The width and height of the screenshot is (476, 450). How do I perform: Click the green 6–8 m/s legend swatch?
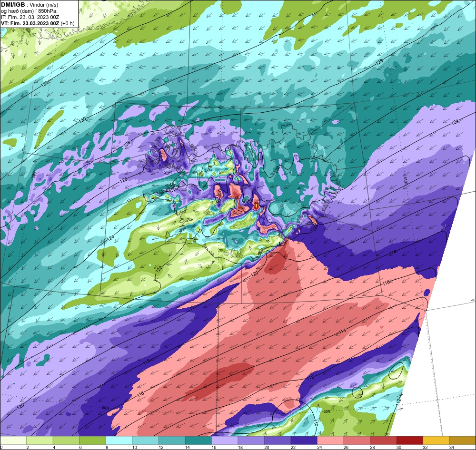point(93,440)
